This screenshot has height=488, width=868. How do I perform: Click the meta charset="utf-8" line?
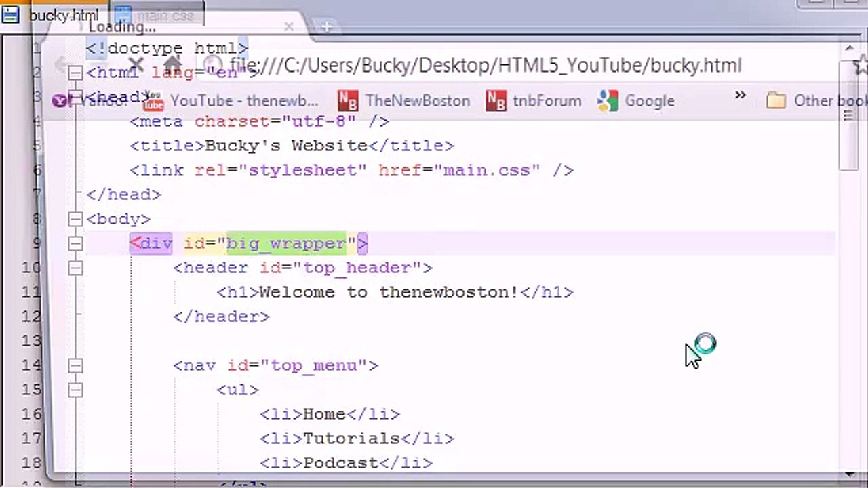click(x=260, y=121)
